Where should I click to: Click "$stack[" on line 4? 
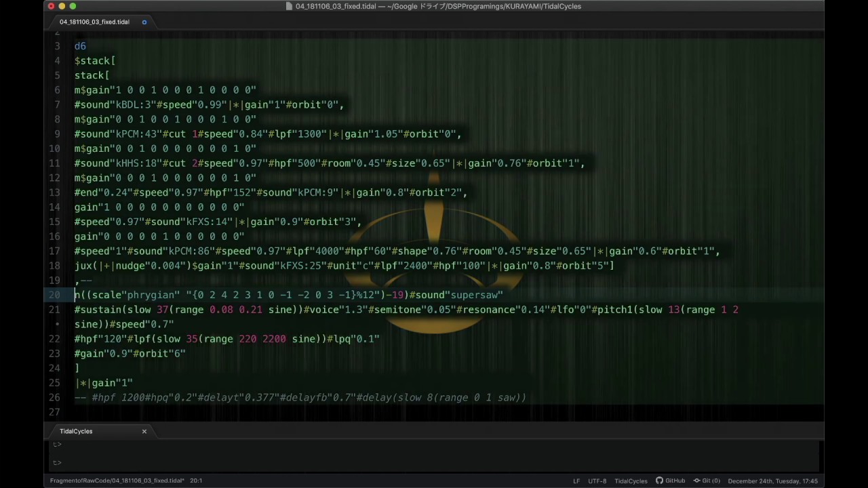point(94,61)
